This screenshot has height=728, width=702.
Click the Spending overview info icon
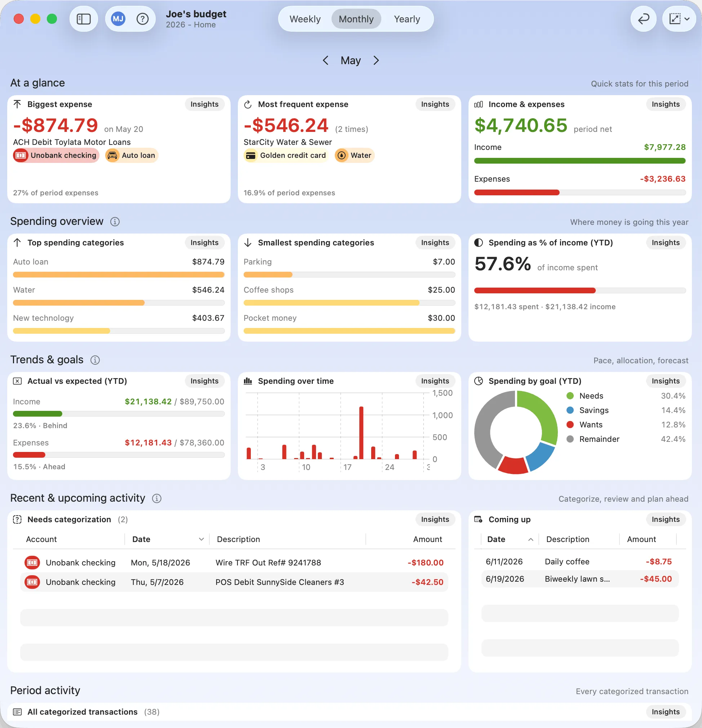[x=115, y=222]
